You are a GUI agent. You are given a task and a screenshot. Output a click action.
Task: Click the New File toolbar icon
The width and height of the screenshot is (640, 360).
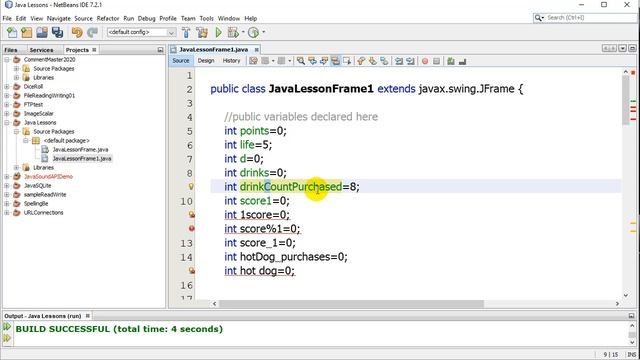12,32
